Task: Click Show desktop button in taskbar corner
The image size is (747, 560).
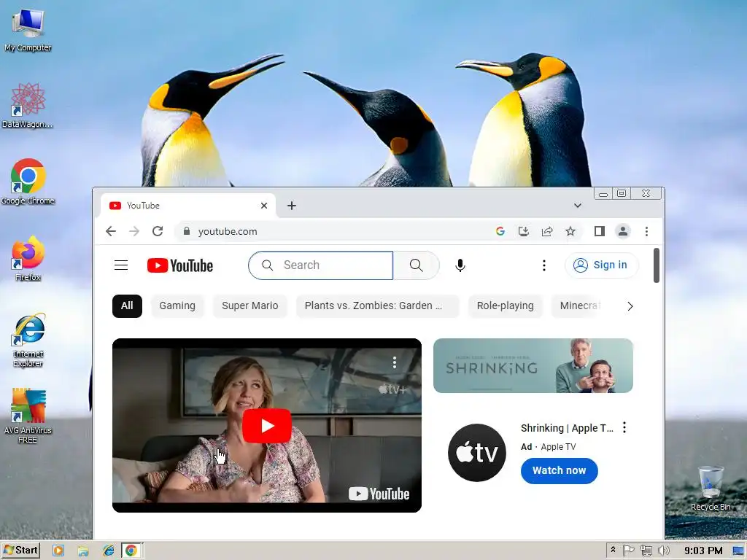Action: point(738,551)
